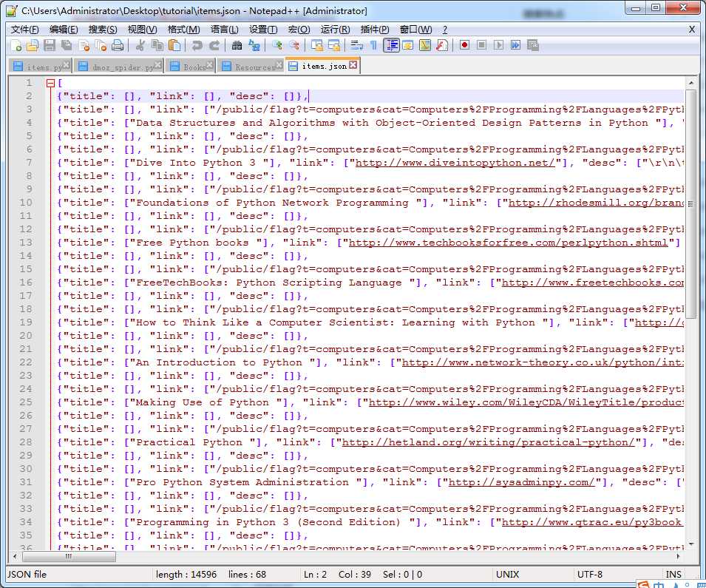Click the horizontal scrollbar thumb

click(69, 556)
